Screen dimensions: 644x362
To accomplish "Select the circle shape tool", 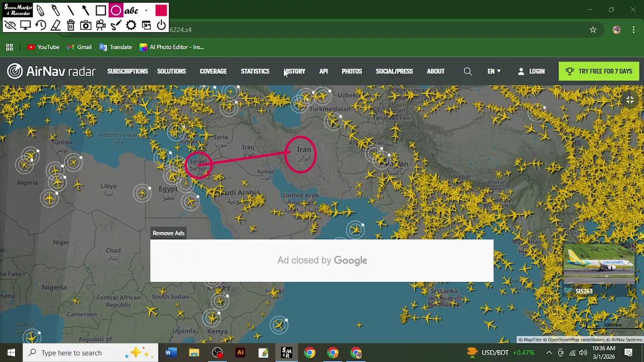I will [x=116, y=11].
